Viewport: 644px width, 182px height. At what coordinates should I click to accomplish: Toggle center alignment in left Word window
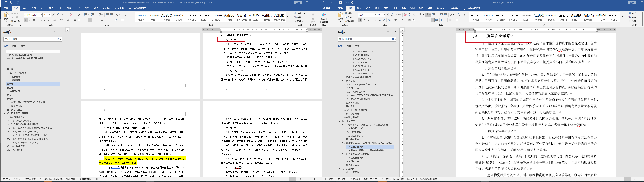[90, 20]
